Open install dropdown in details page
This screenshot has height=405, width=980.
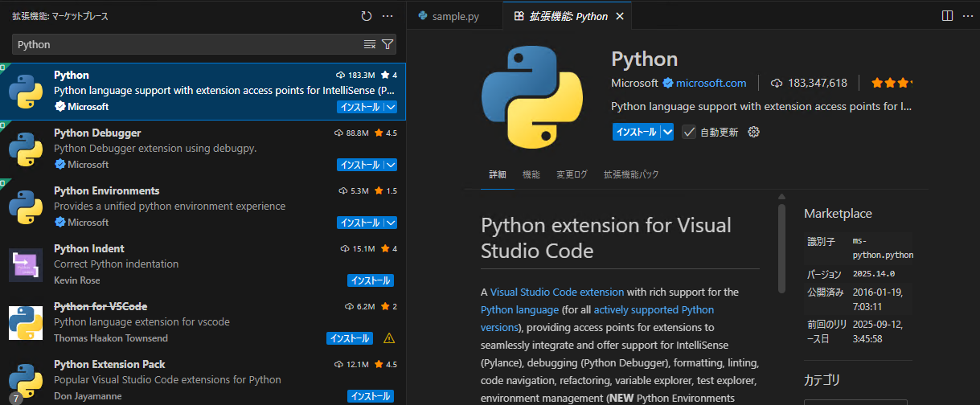666,133
